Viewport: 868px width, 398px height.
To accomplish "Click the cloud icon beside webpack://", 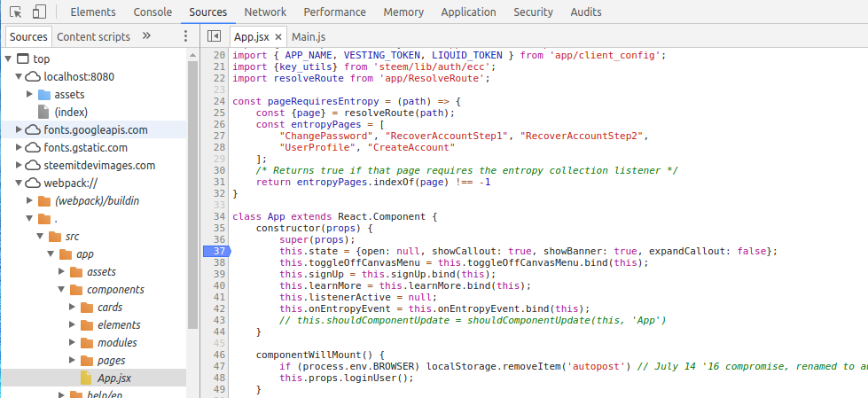I will point(34,183).
